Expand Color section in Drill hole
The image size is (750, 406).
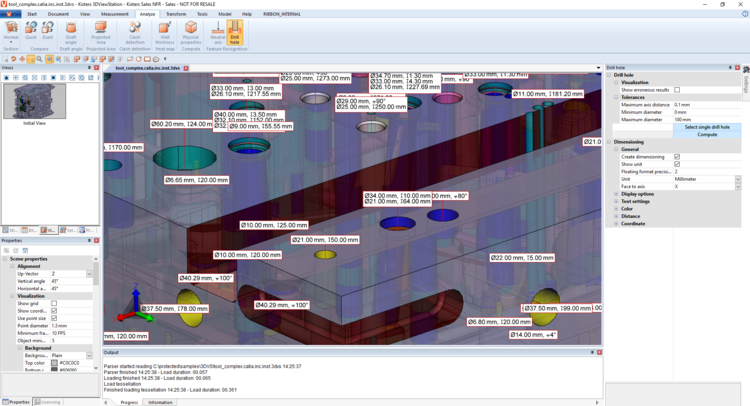pos(616,209)
